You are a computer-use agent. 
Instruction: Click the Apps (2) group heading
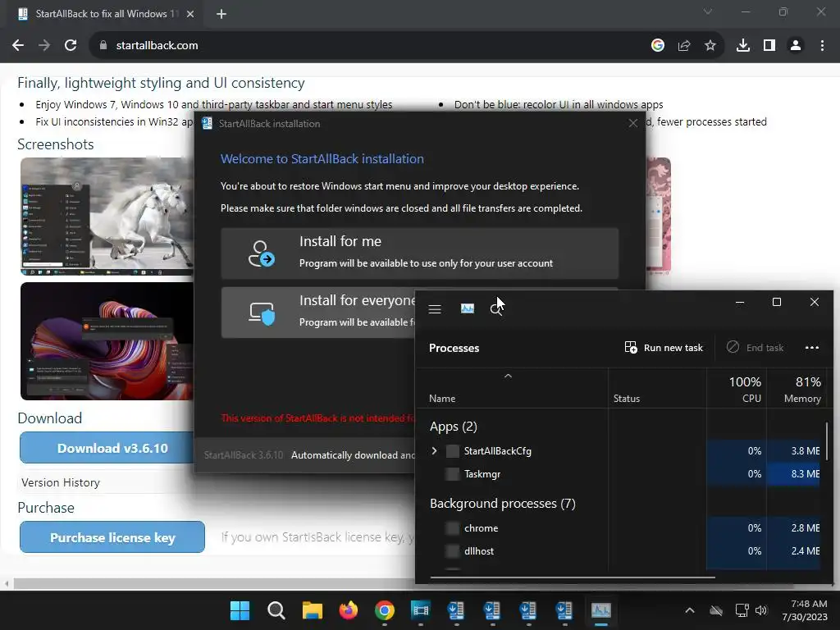coord(453,427)
